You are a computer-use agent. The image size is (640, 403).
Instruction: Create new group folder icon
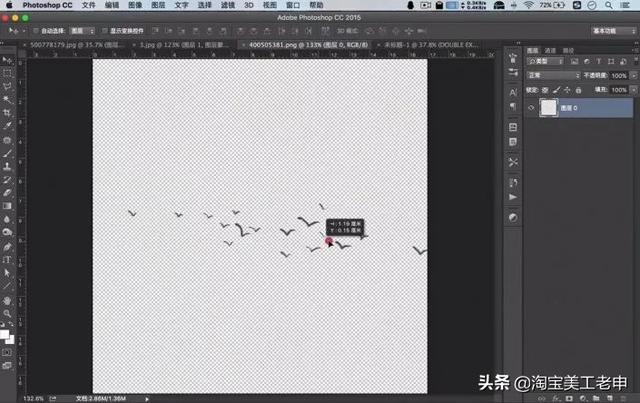click(x=596, y=398)
